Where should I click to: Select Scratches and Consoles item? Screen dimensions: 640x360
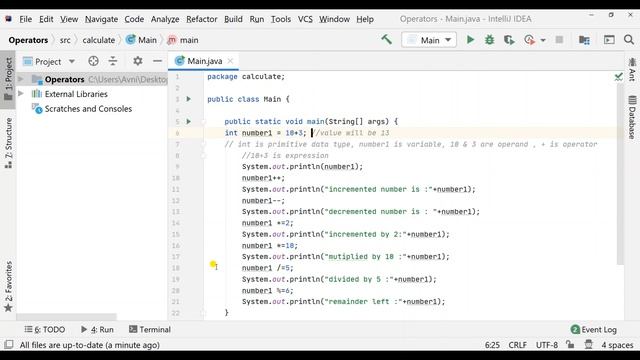88,109
